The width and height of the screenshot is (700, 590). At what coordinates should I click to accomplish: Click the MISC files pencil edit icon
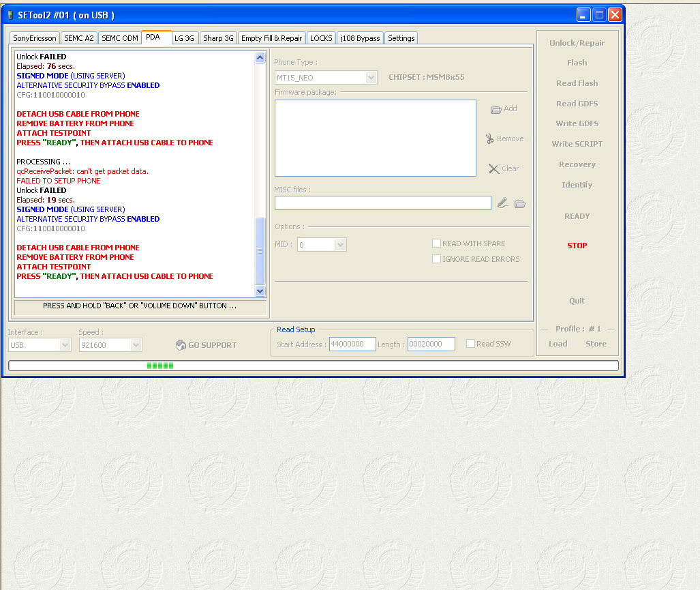coord(503,203)
